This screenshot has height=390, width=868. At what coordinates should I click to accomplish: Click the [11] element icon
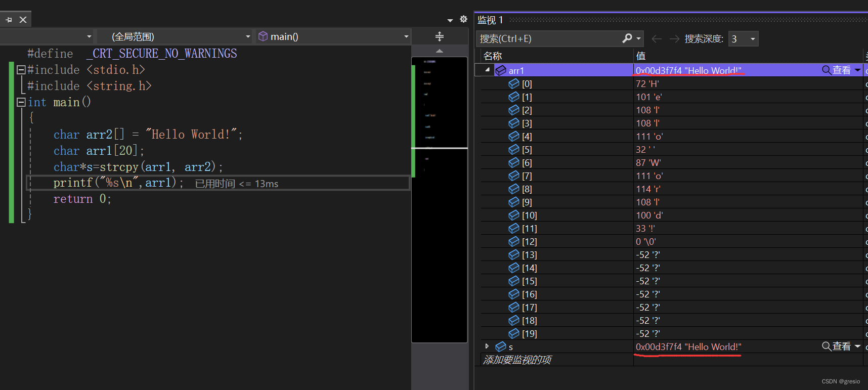[x=514, y=228]
